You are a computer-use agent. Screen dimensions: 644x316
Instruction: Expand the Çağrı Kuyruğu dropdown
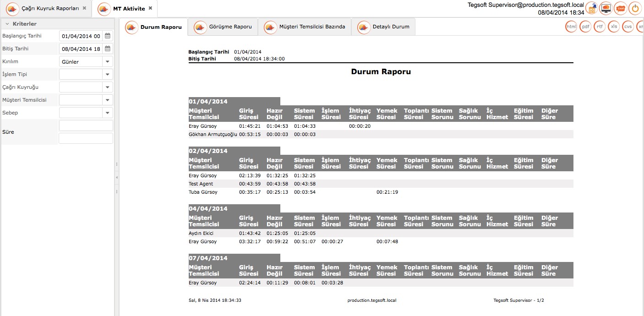pyautogui.click(x=107, y=87)
